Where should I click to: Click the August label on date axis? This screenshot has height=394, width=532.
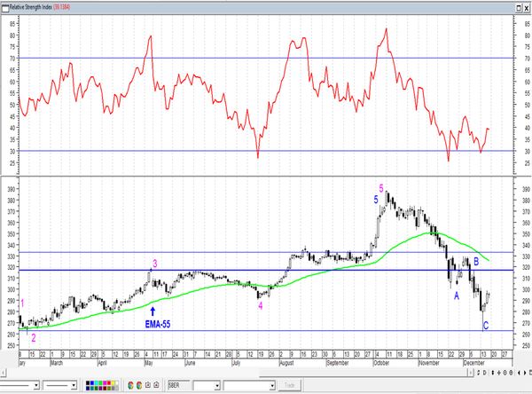click(286, 363)
